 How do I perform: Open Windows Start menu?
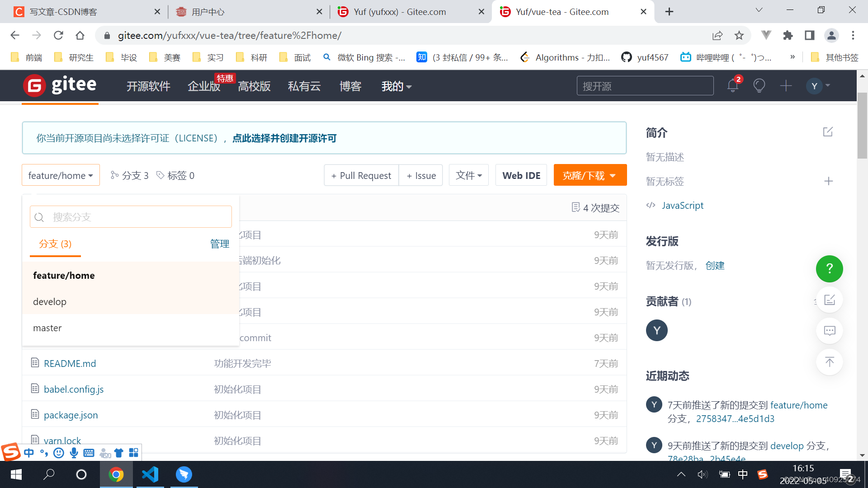[16, 474]
